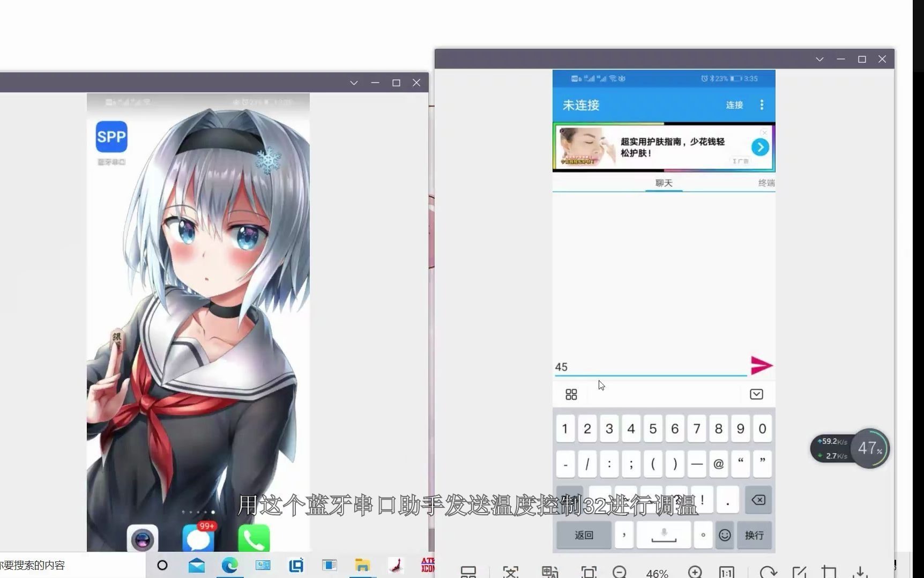Screen dimensions: 924x578
Task: Click the 未连接 status title
Action: (x=581, y=105)
